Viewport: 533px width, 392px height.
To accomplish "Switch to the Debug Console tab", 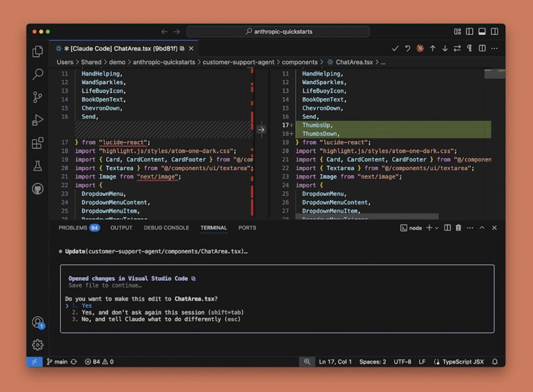I will (x=166, y=228).
